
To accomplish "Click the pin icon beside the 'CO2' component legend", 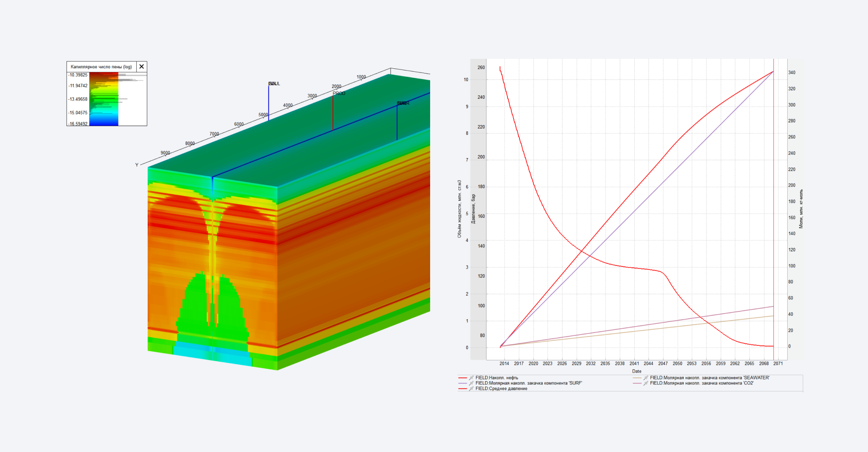I will [x=646, y=383].
